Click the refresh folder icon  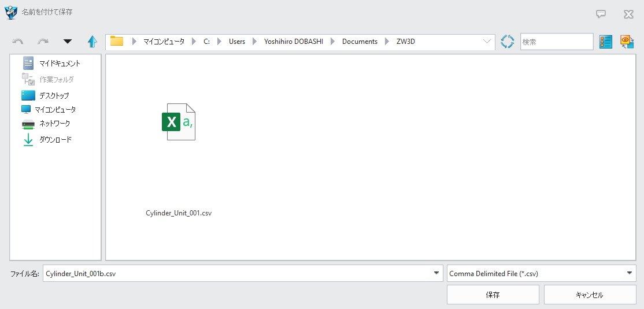[x=508, y=42]
